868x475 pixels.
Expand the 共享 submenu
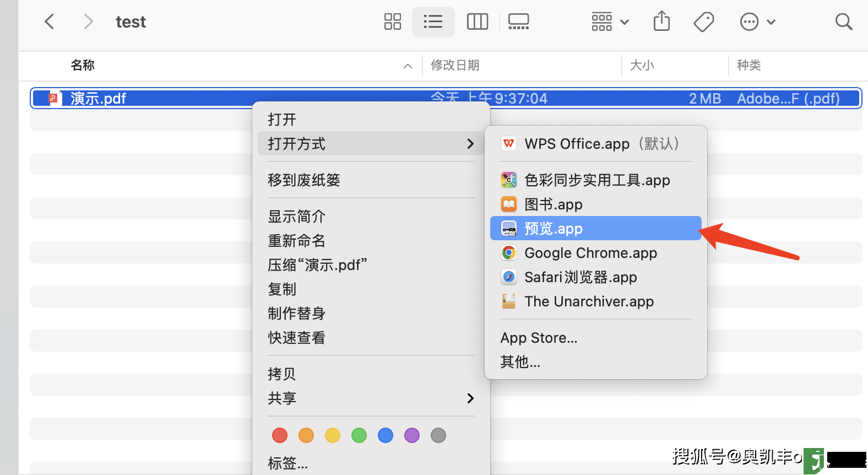point(371,398)
